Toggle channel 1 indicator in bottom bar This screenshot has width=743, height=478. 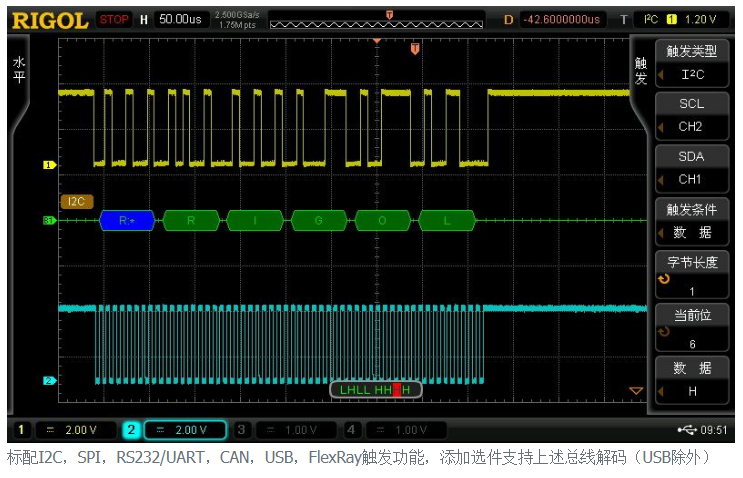pos(21,430)
